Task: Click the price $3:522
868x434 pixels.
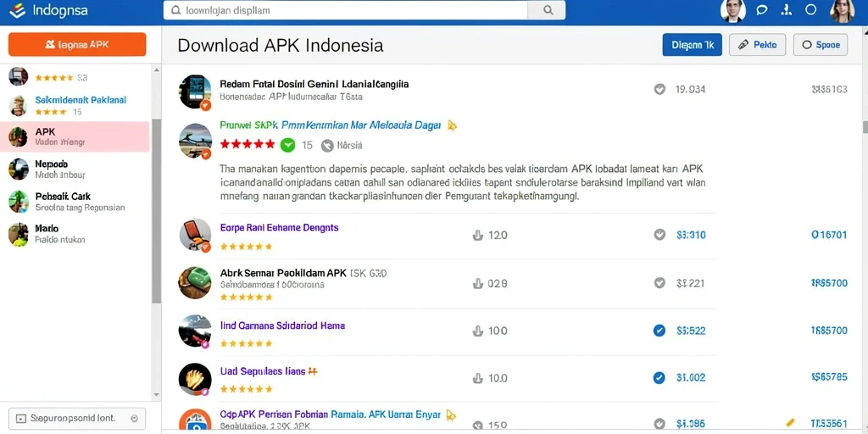Action: [x=691, y=331]
